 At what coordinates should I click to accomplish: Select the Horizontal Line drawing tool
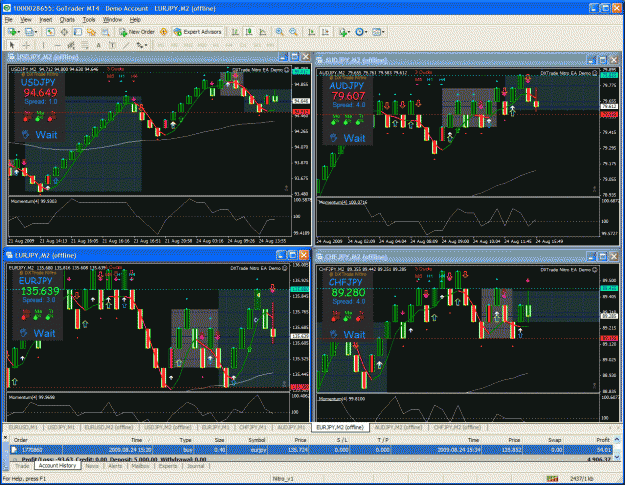(x=57, y=45)
